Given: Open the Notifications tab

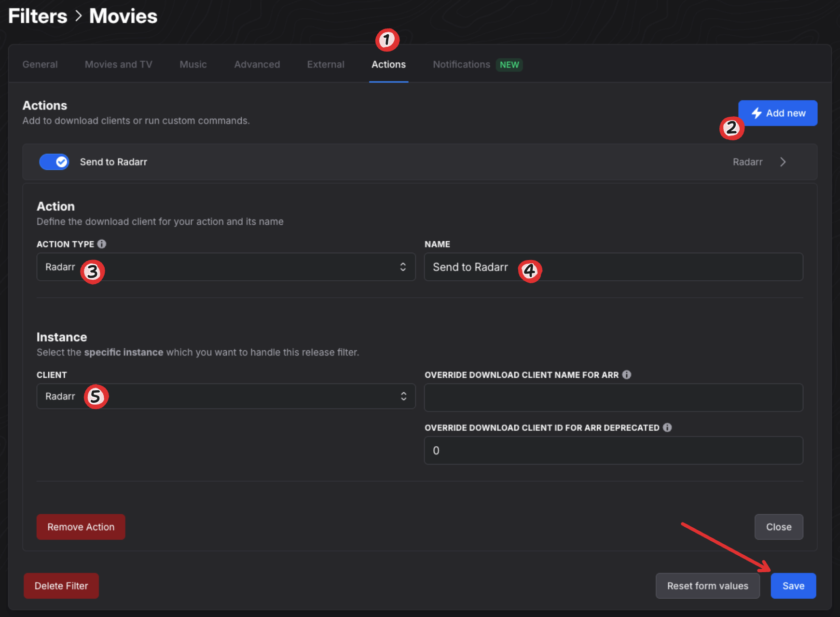Looking at the screenshot, I should pyautogui.click(x=461, y=65).
